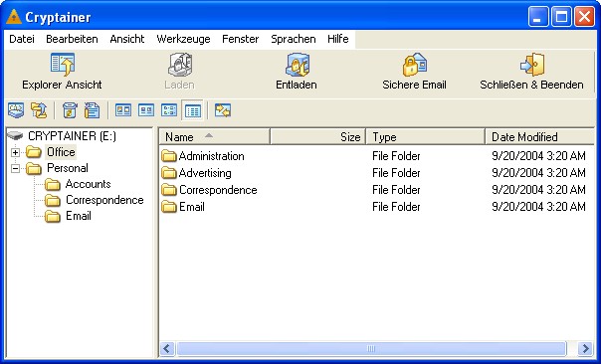The height and width of the screenshot is (364, 601).
Task: Open the Werkzeuge menu
Action: click(x=183, y=39)
